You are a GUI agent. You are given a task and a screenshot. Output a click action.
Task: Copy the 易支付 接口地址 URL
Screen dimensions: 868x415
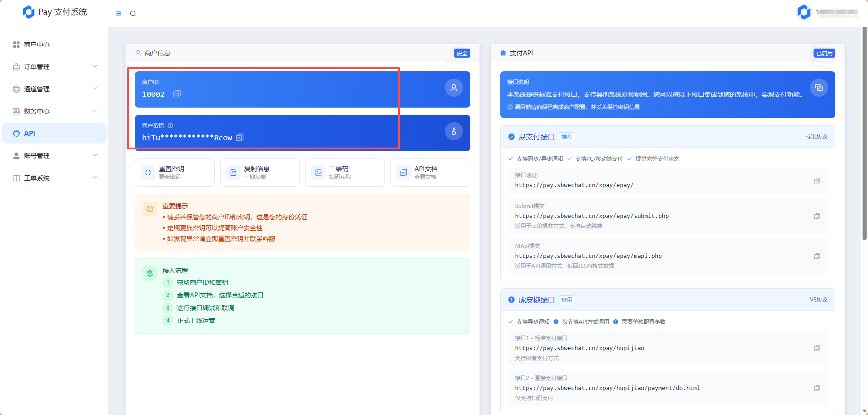pos(817,181)
